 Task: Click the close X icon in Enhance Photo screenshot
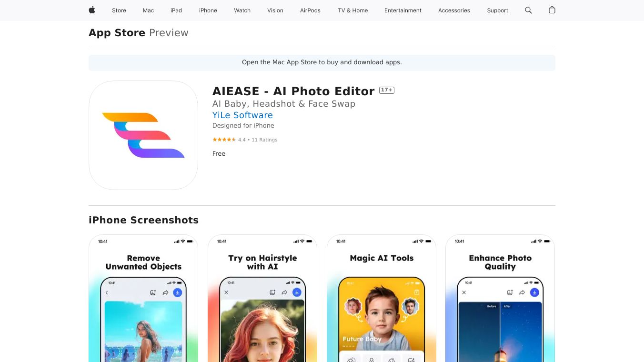coord(464,292)
